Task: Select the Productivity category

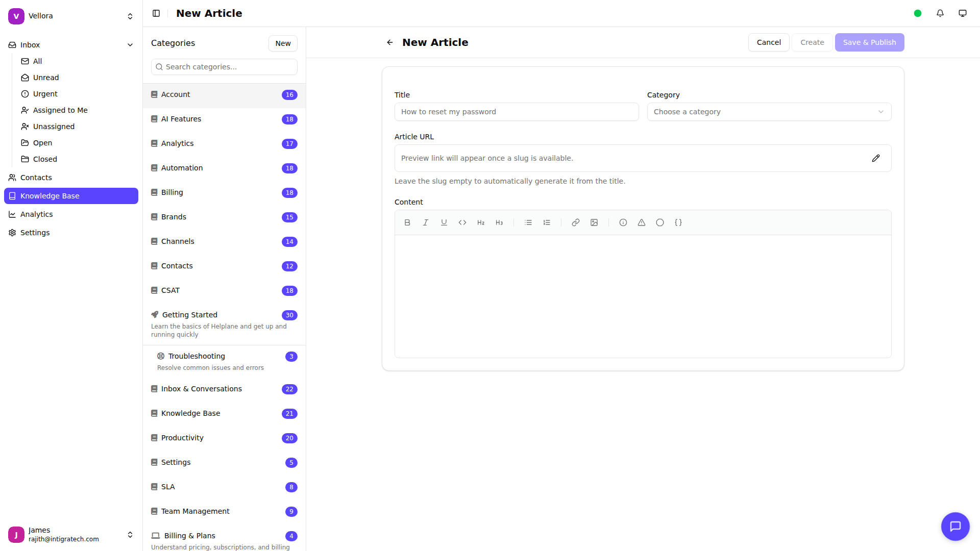Action: pos(224,438)
